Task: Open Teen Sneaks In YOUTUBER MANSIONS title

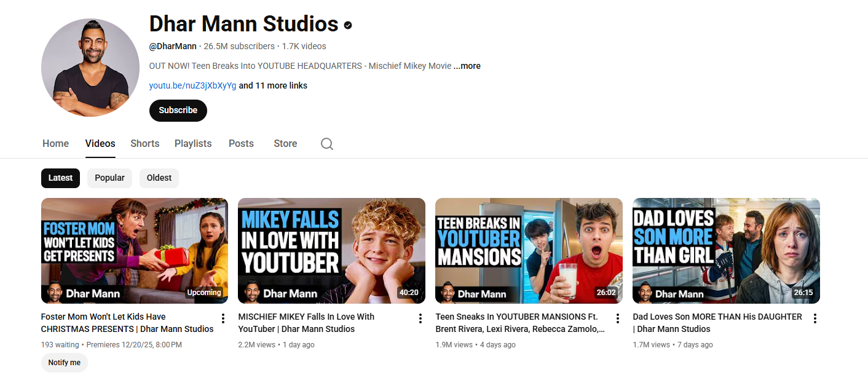Action: (x=520, y=323)
